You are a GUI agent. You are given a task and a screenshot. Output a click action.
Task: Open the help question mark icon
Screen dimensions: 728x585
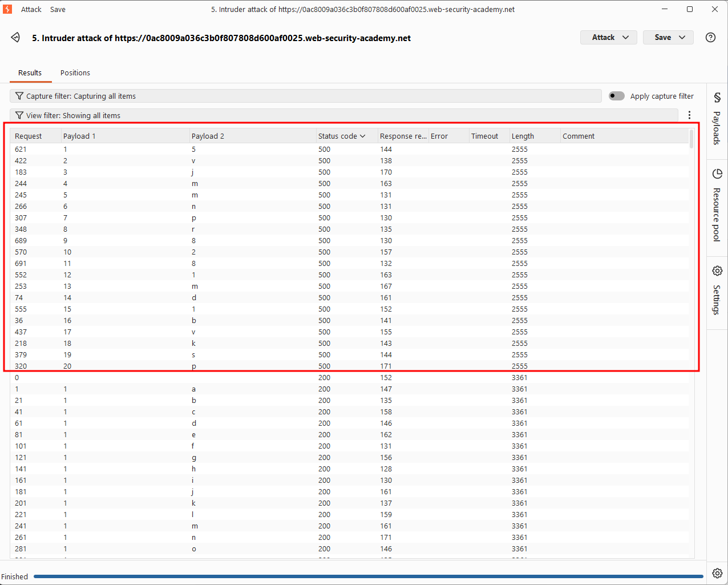click(x=710, y=38)
